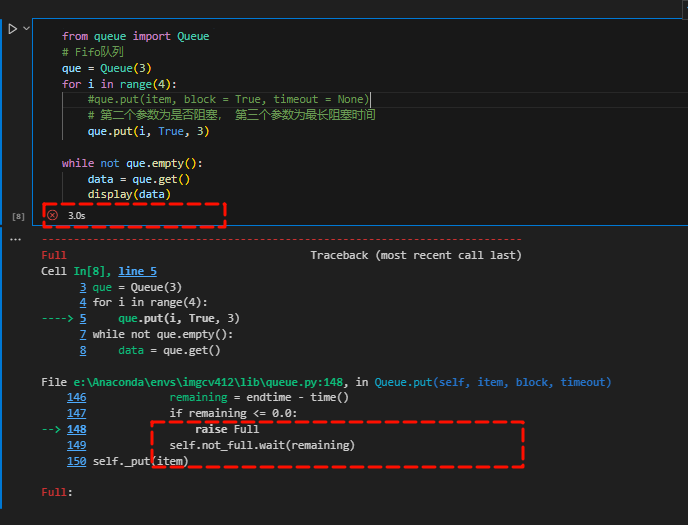Image resolution: width=688 pixels, height=525 pixels.
Task: Click the 'Cell In[8]' reference text
Action: coord(74,271)
